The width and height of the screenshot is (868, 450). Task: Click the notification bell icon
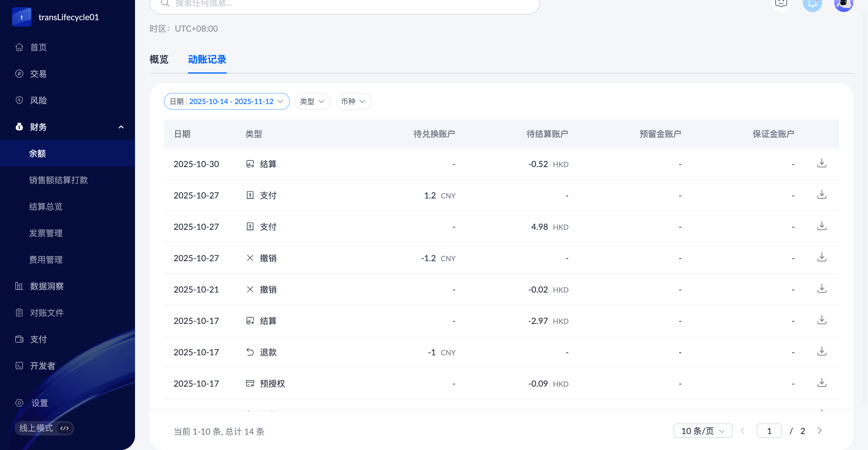click(x=813, y=4)
